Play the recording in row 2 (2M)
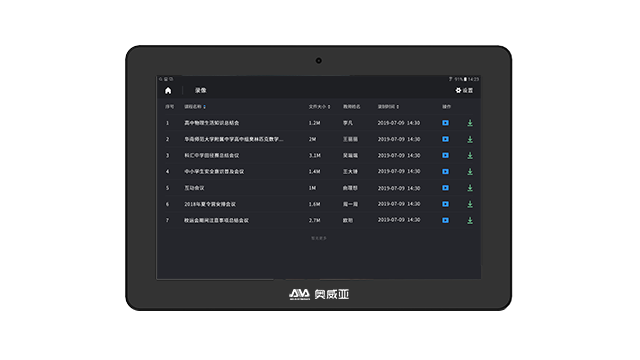Viewport: 640px width, 360px height. tap(445, 139)
